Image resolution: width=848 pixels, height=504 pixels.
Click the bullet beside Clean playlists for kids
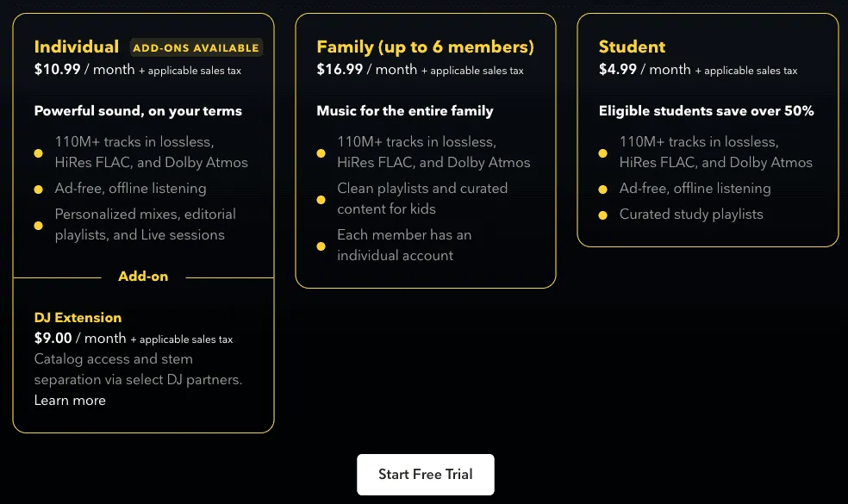320,198
